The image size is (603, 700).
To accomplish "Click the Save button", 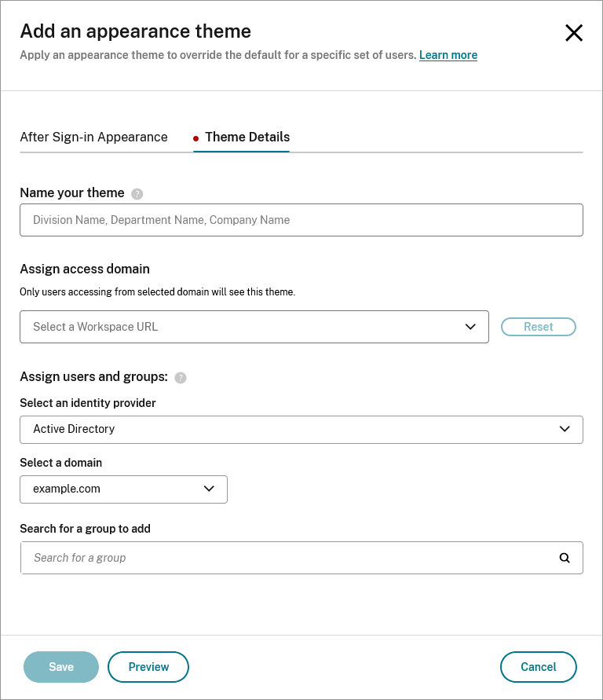I will point(61,667).
